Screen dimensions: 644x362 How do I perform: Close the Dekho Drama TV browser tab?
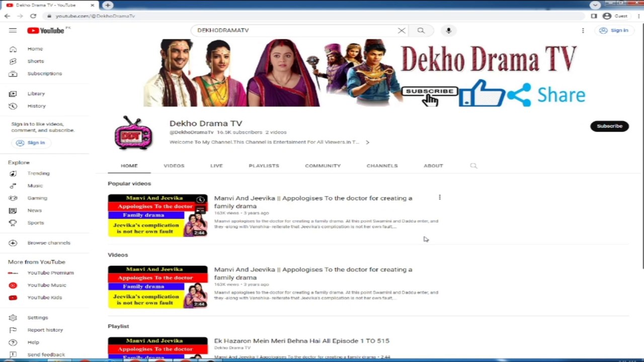coord(93,5)
